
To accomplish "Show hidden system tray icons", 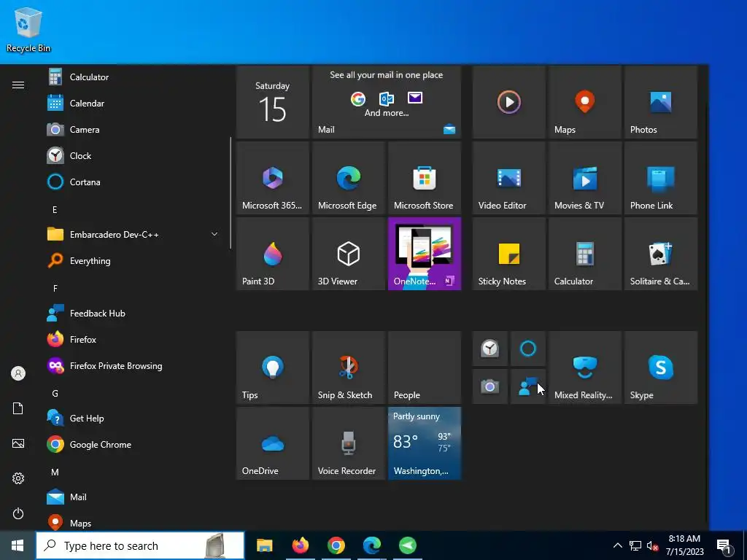I will coord(617,545).
